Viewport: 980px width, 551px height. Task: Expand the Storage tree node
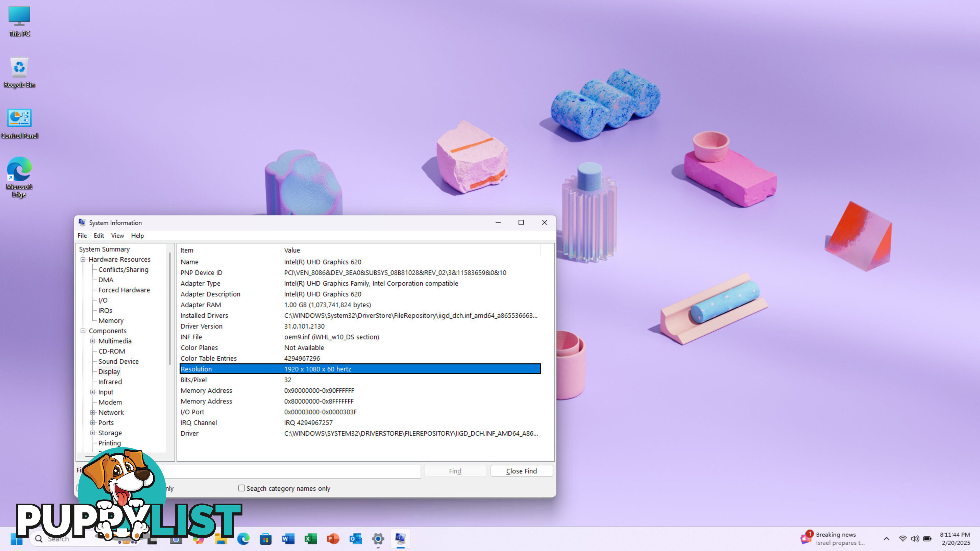[x=92, y=433]
